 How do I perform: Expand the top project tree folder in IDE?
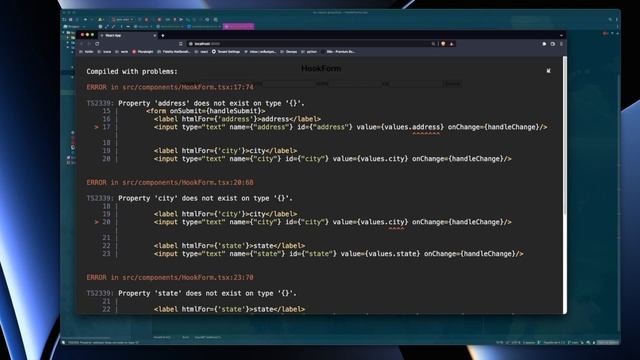63,32
